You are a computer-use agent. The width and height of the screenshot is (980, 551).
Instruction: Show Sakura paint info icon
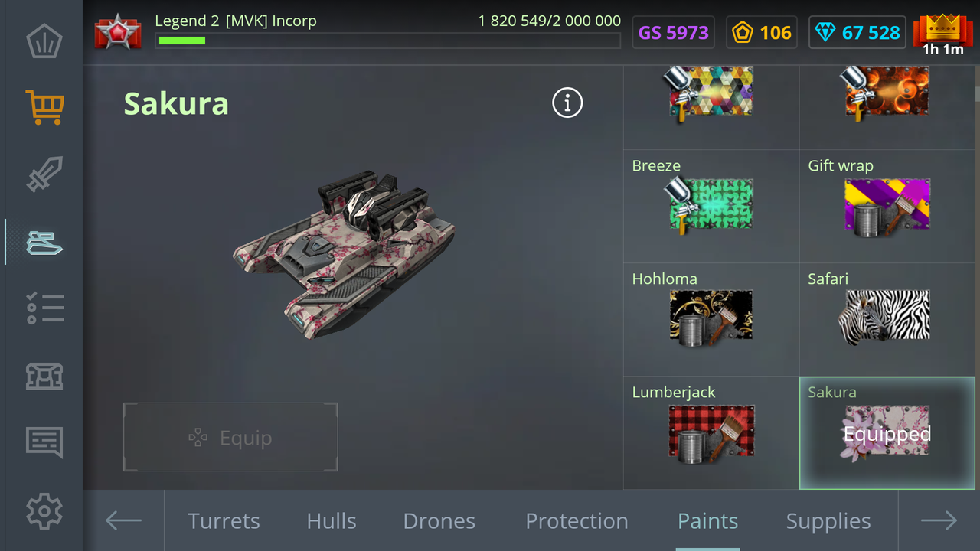(567, 103)
